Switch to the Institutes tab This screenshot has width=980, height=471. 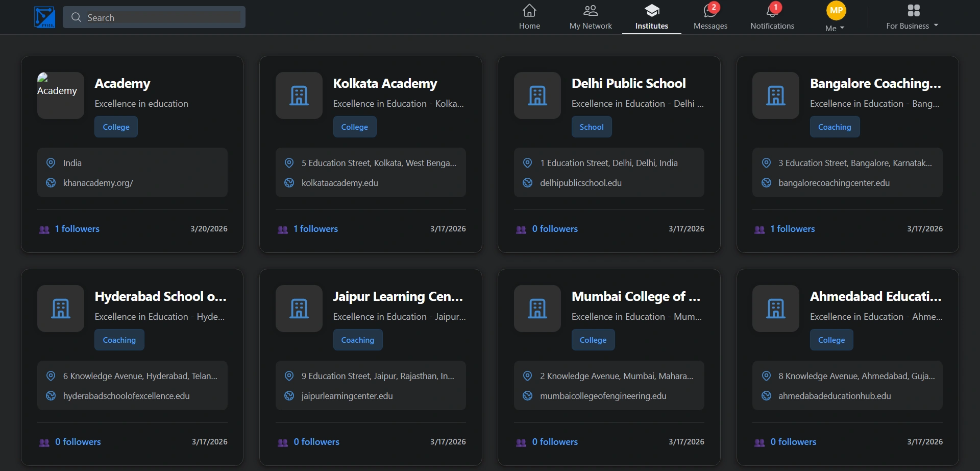pos(651,17)
